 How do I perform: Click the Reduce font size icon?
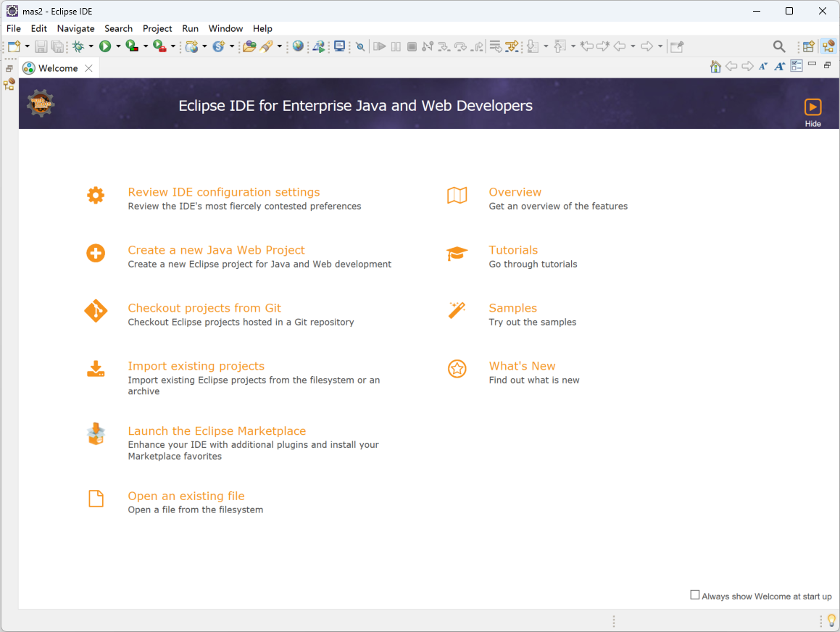coord(763,67)
